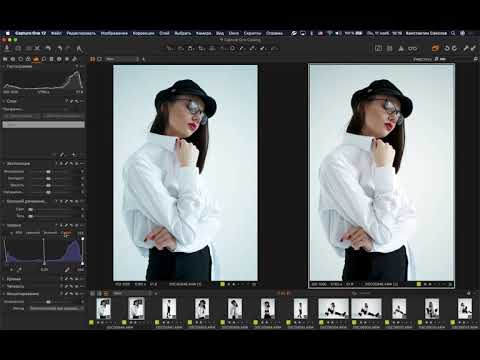The image size is (480, 360).
Task: Open the Камера menu
Action: (x=203, y=33)
